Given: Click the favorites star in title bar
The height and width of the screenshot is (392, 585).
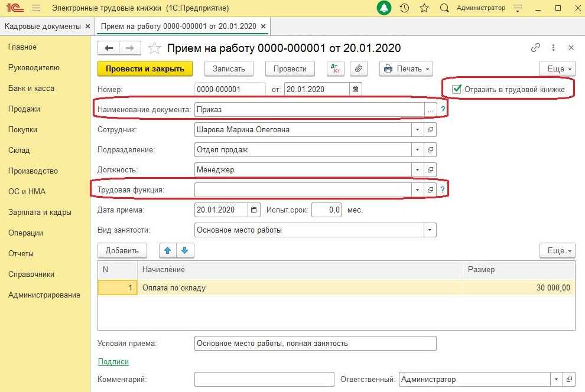Looking at the screenshot, I should [424, 8].
